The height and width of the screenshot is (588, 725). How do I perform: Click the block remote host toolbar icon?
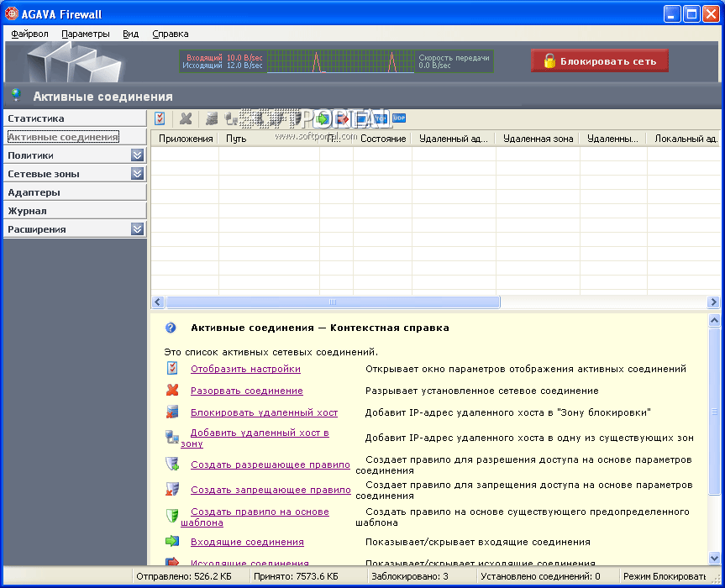click(212, 118)
